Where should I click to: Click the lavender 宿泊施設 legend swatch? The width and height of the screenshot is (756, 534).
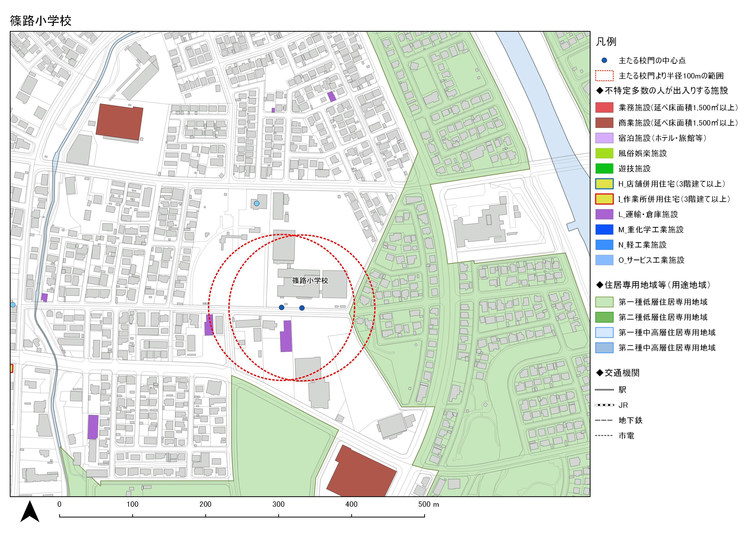(x=604, y=138)
